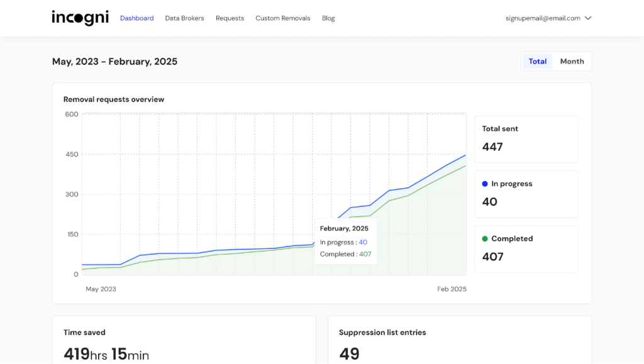Click the account chevron next to signupemail@email.com
The image size is (644, 364).
point(589,18)
